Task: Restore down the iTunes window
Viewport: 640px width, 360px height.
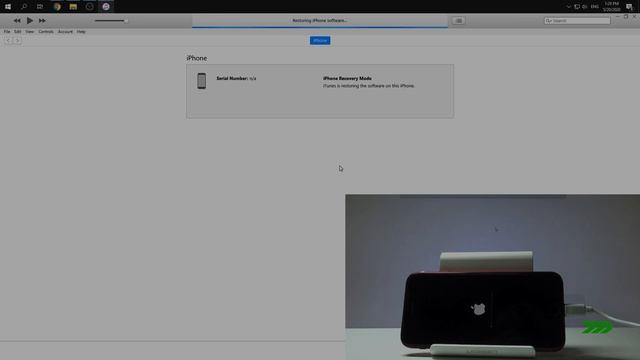Action: (x=626, y=17)
